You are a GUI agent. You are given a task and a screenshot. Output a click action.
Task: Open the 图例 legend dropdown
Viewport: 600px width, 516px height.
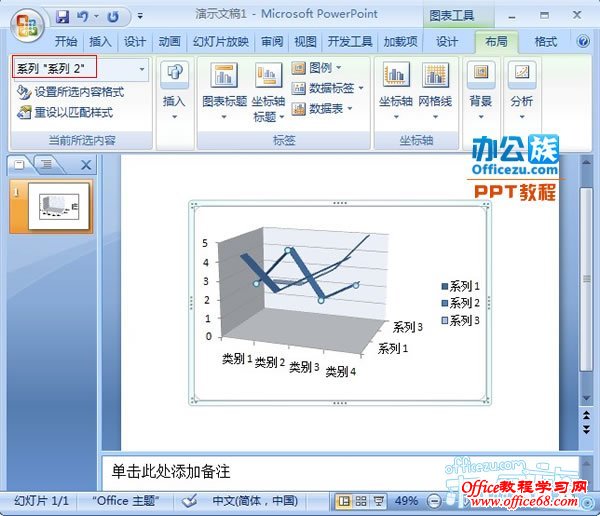(316, 68)
